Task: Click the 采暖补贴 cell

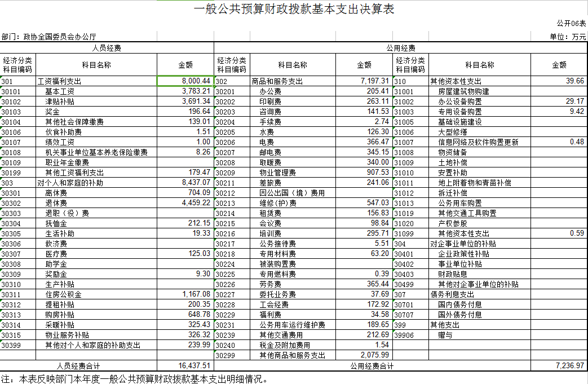Action: click(x=96, y=325)
